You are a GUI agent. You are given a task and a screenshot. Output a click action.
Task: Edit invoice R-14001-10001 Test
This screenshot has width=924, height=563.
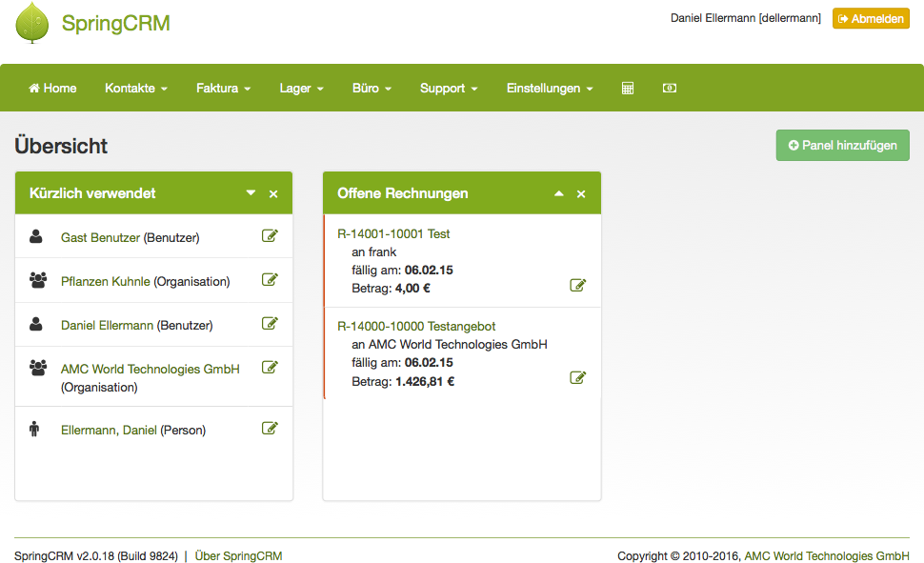click(x=577, y=286)
